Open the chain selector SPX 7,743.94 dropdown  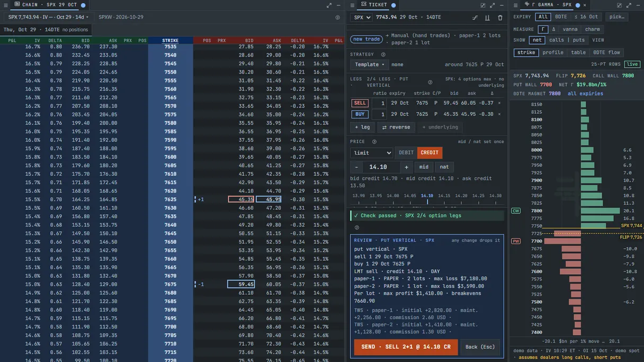[48, 17]
